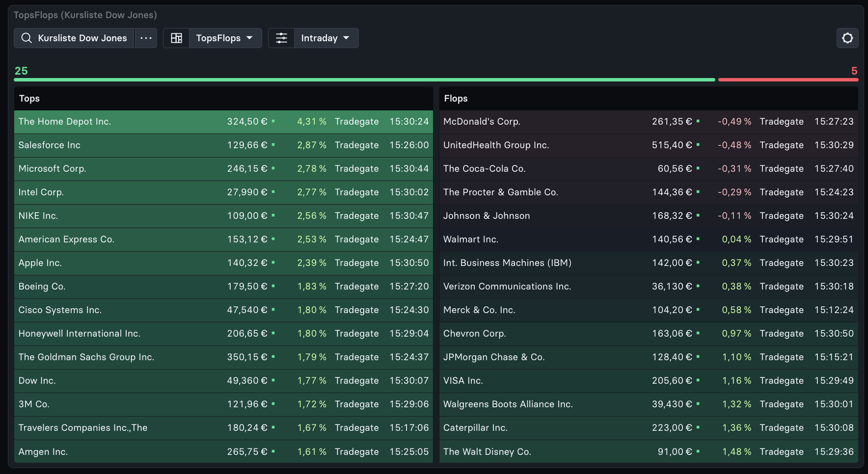This screenshot has width=868, height=474.
Task: Expand the Intraday period dropdown
Action: pos(326,38)
